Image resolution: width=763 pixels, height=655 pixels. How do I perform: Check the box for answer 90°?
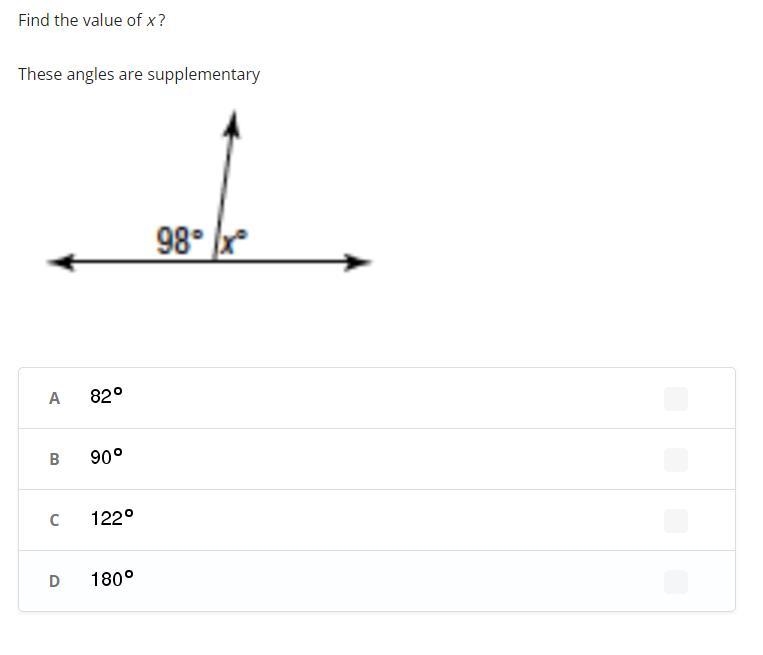(x=675, y=459)
